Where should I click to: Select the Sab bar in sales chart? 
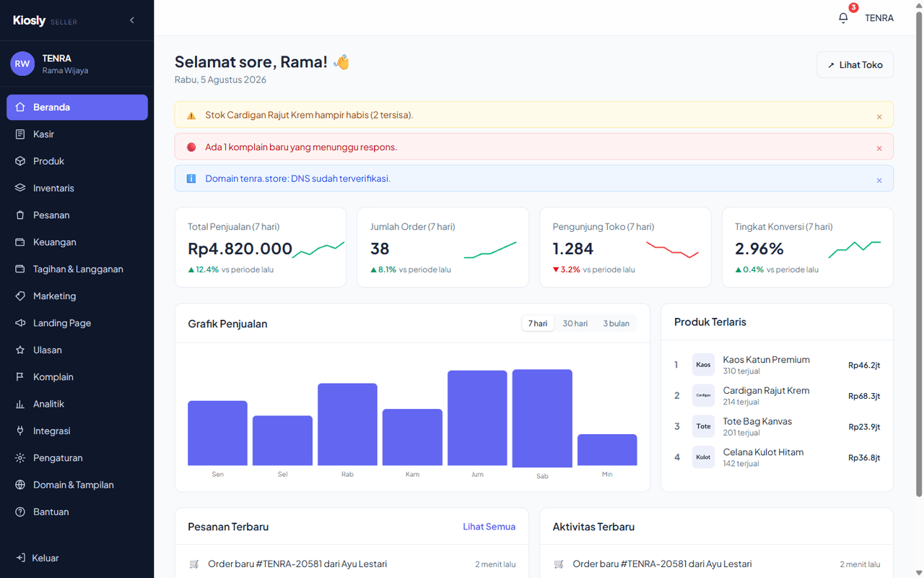(x=542, y=418)
